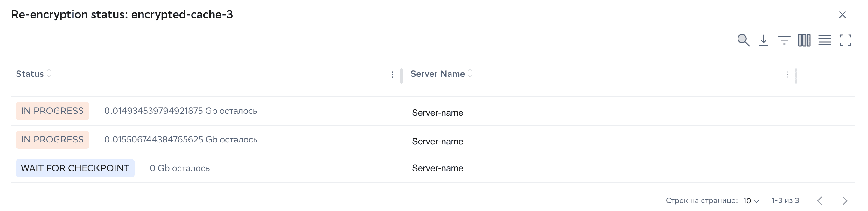Open the table search tool
The image size is (868, 211).
[743, 40]
